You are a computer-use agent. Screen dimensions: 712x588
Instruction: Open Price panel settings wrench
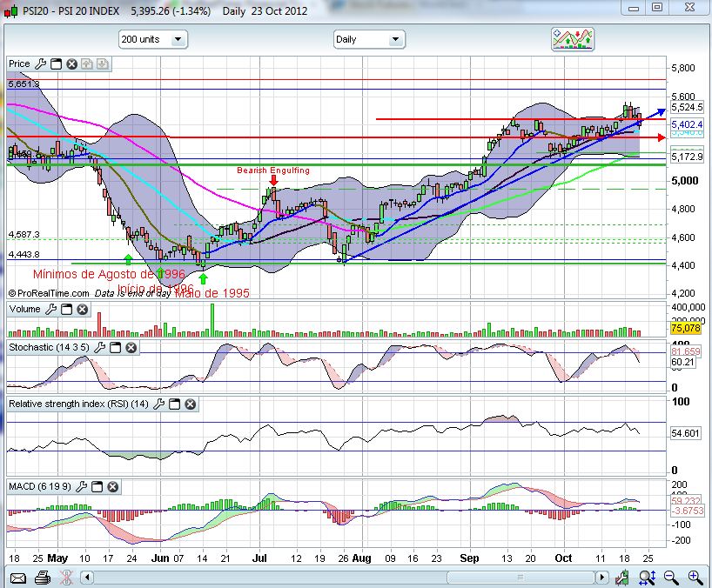click(x=41, y=64)
